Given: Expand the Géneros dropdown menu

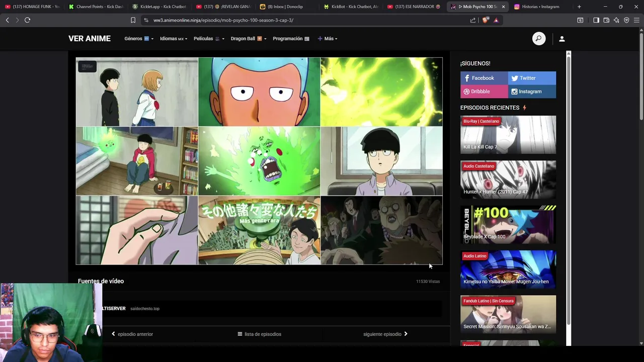Looking at the screenshot, I should (139, 39).
